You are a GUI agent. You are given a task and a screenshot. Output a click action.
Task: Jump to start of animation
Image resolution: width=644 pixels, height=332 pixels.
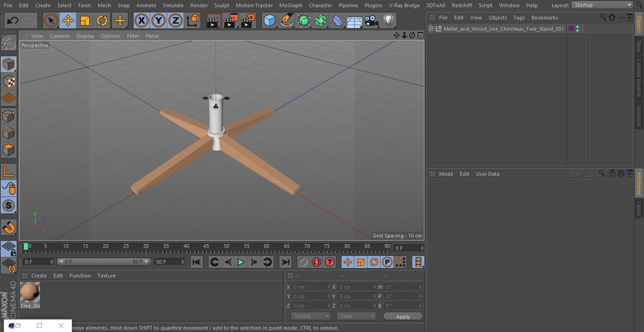pos(197,262)
